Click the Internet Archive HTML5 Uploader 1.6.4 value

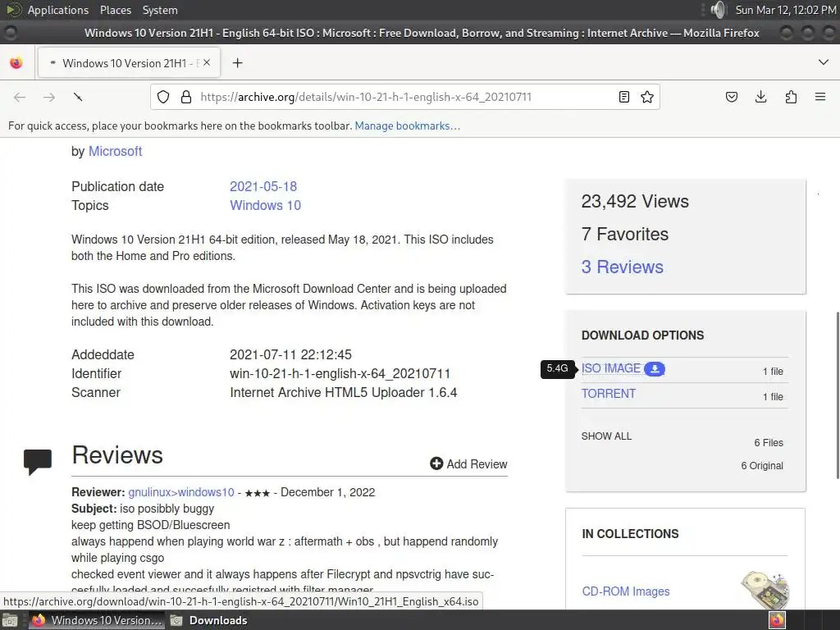tap(344, 392)
